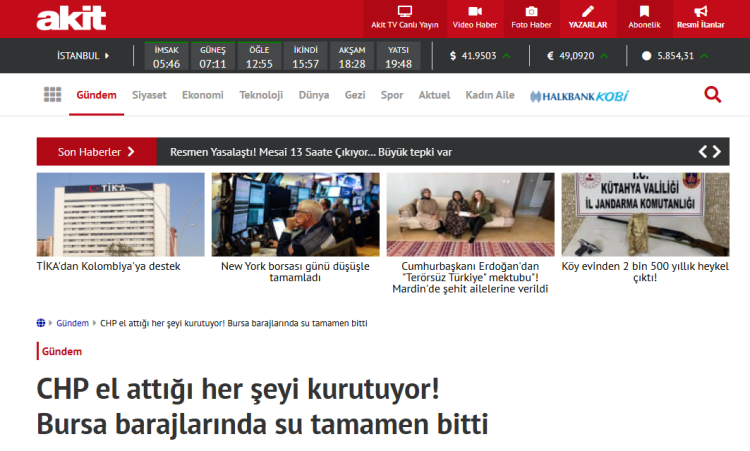Open Yazarlar pen icon
The height and width of the screenshot is (451, 750).
(587, 11)
